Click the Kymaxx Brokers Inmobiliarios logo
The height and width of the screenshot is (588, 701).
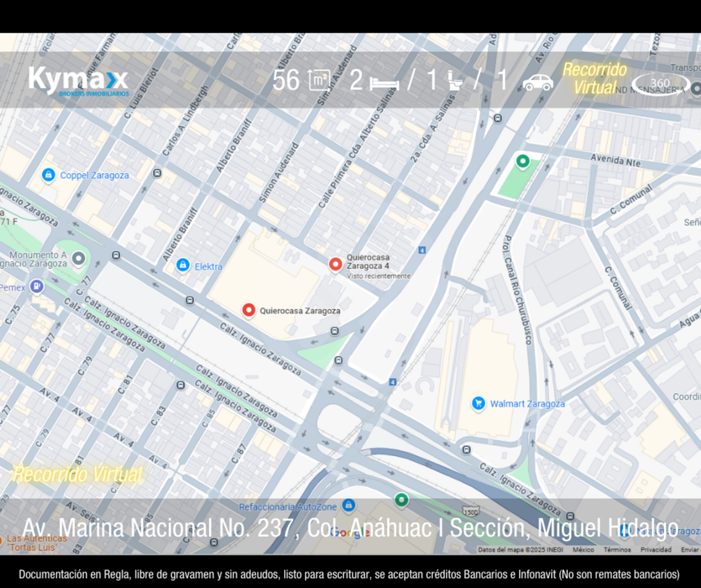tap(78, 81)
